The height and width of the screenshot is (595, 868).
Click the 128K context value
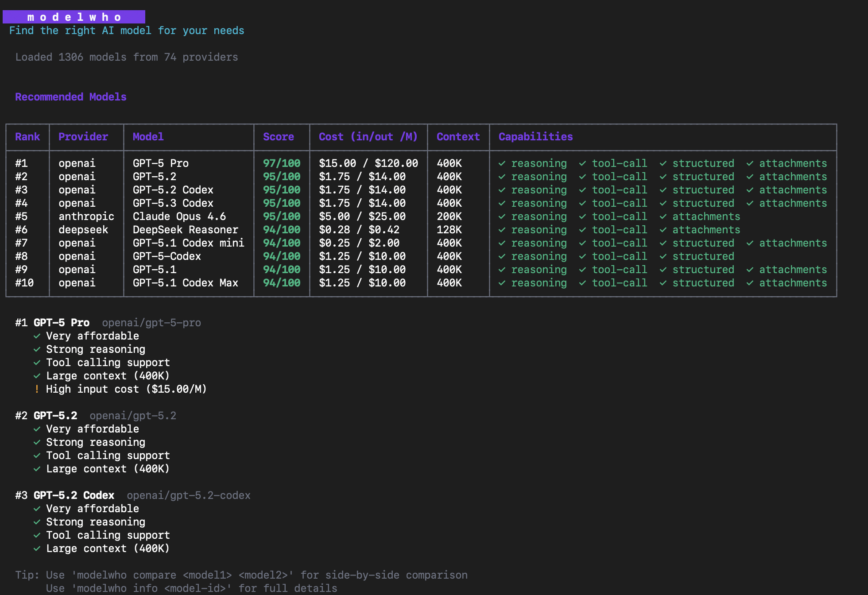click(x=449, y=230)
